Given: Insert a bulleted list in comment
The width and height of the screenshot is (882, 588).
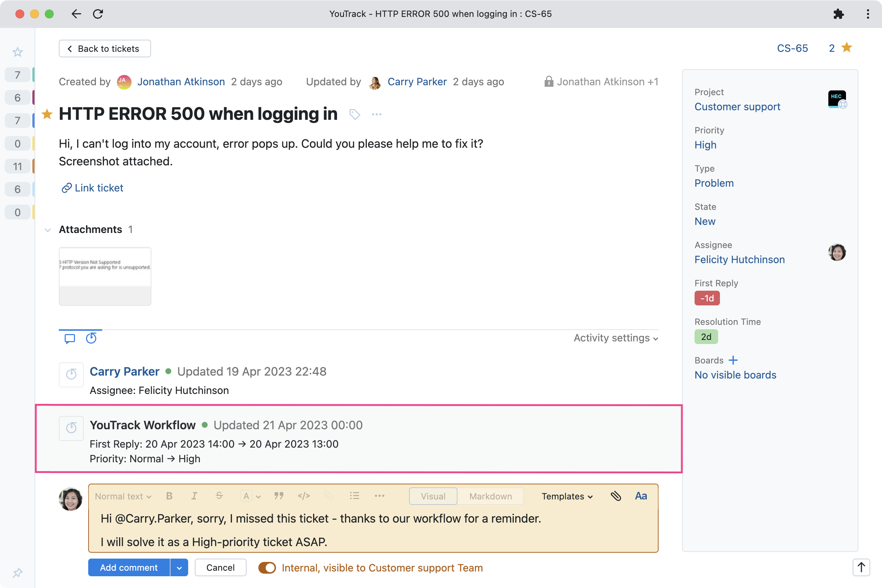Looking at the screenshot, I should point(354,496).
